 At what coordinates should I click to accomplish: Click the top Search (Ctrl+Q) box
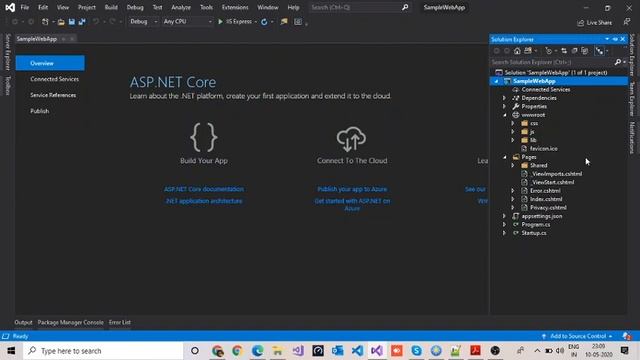359,7
